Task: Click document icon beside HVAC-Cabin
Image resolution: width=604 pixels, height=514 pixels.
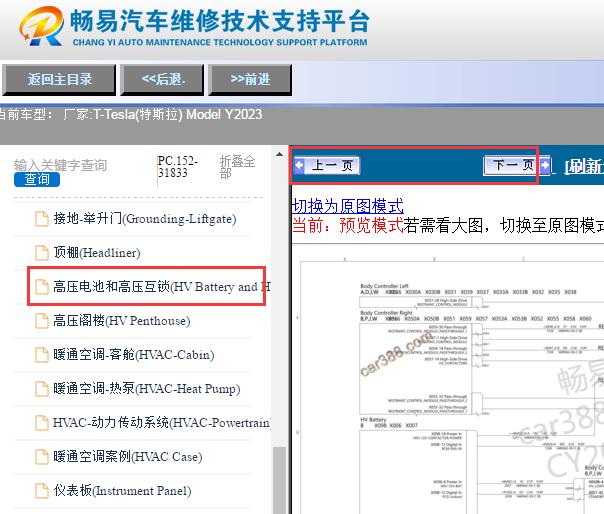Action: click(x=42, y=354)
